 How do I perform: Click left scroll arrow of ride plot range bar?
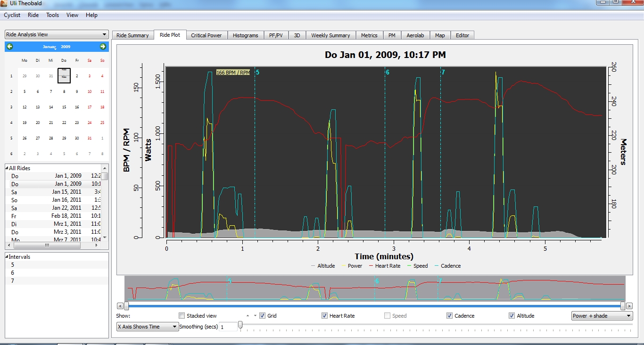pos(120,306)
